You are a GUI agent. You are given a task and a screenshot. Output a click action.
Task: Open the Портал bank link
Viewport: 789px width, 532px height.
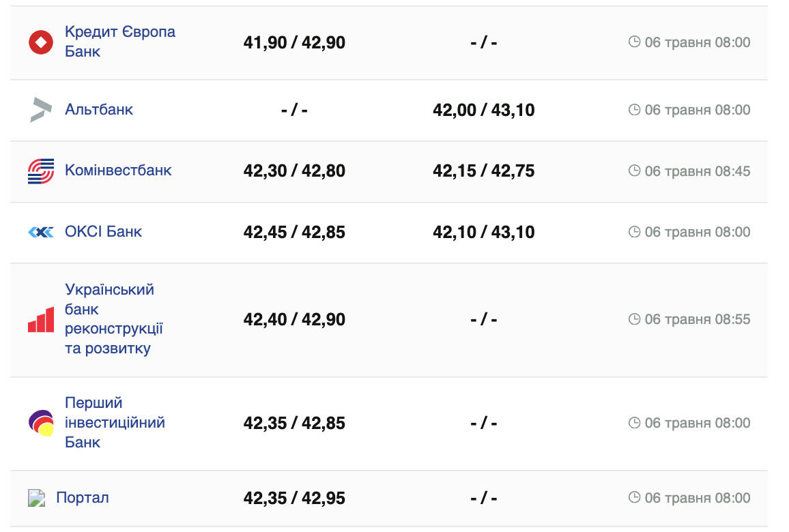pos(83,498)
